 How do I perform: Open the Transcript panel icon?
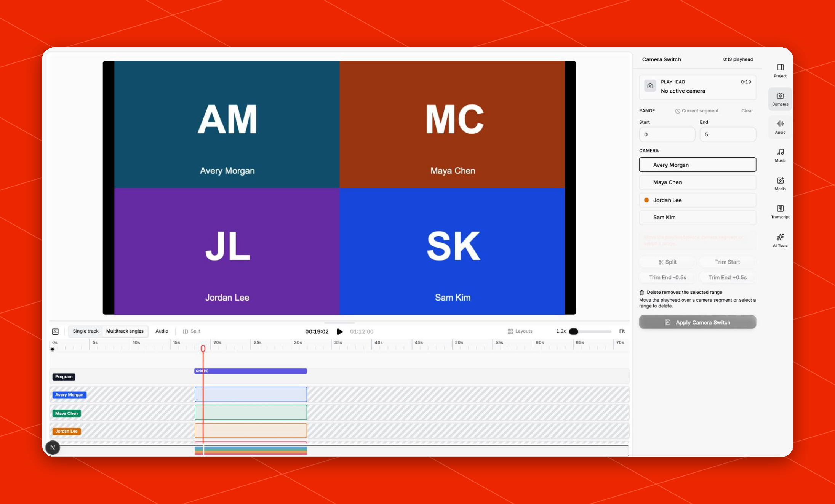780,212
